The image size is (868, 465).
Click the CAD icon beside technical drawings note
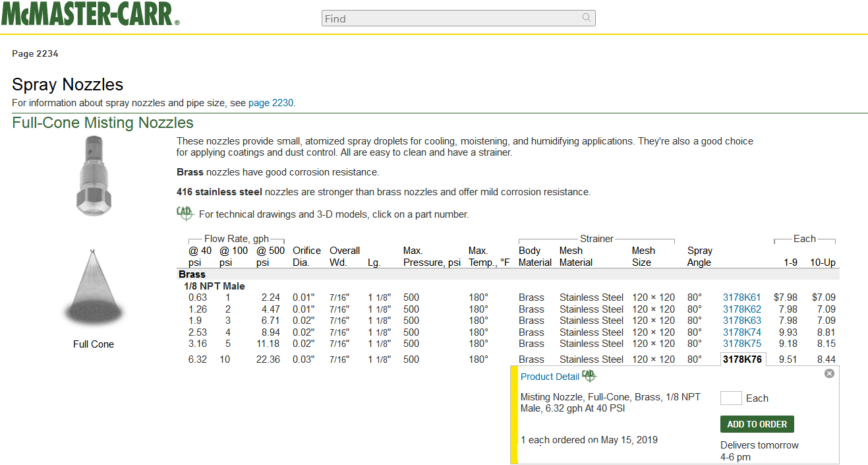click(x=185, y=213)
